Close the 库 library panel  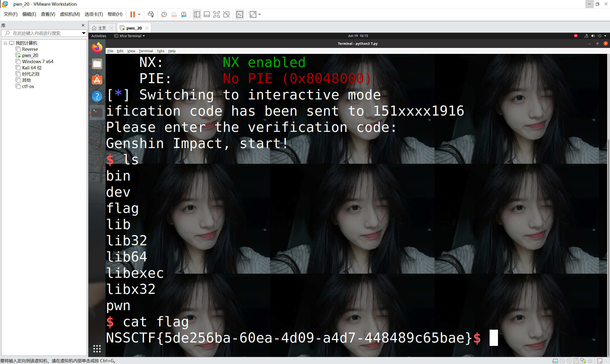click(83, 25)
